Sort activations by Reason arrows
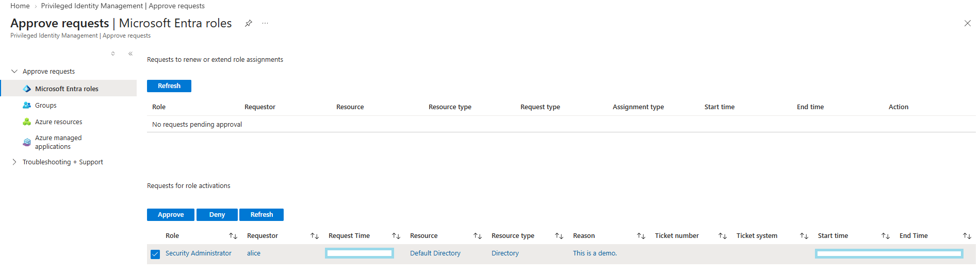Screen dimensions: 980x274 coord(641,236)
